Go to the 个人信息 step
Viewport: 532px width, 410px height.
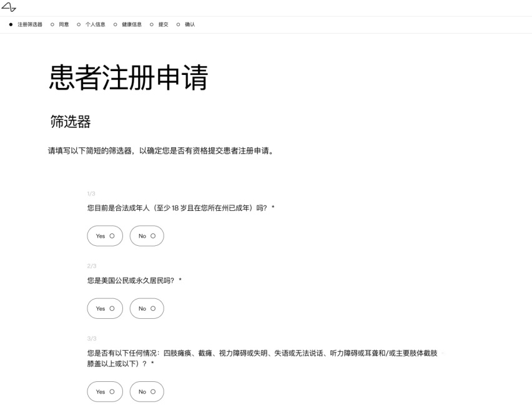tap(91, 24)
